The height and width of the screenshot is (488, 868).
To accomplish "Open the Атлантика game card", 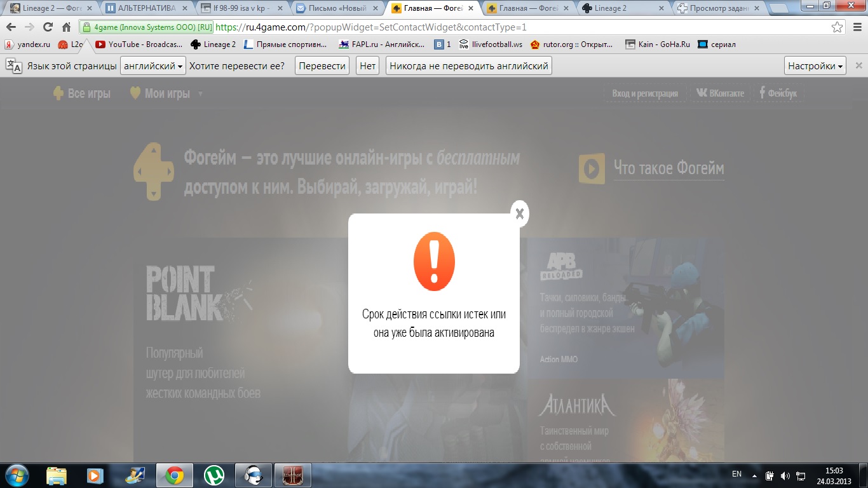I will pos(626,421).
